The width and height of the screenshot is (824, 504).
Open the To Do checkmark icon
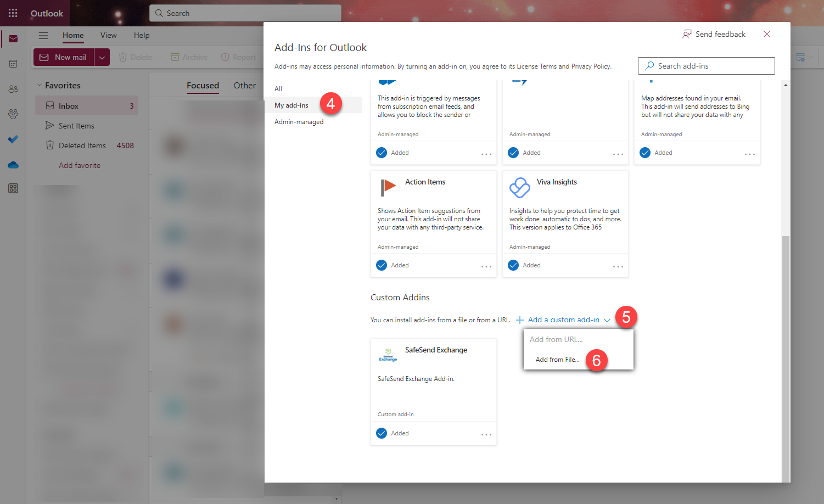click(13, 139)
